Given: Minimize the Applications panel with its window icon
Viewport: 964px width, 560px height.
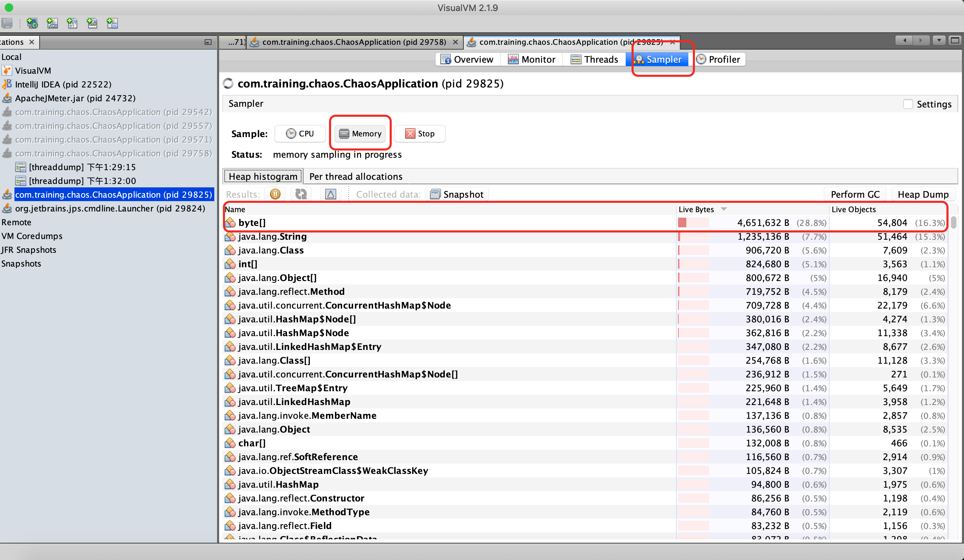Looking at the screenshot, I should point(208,42).
